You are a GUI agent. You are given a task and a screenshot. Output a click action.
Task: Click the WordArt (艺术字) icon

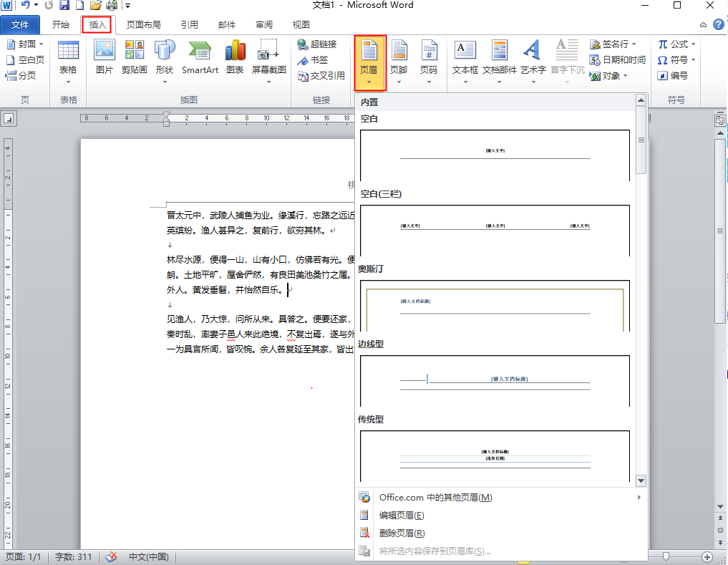[533, 62]
